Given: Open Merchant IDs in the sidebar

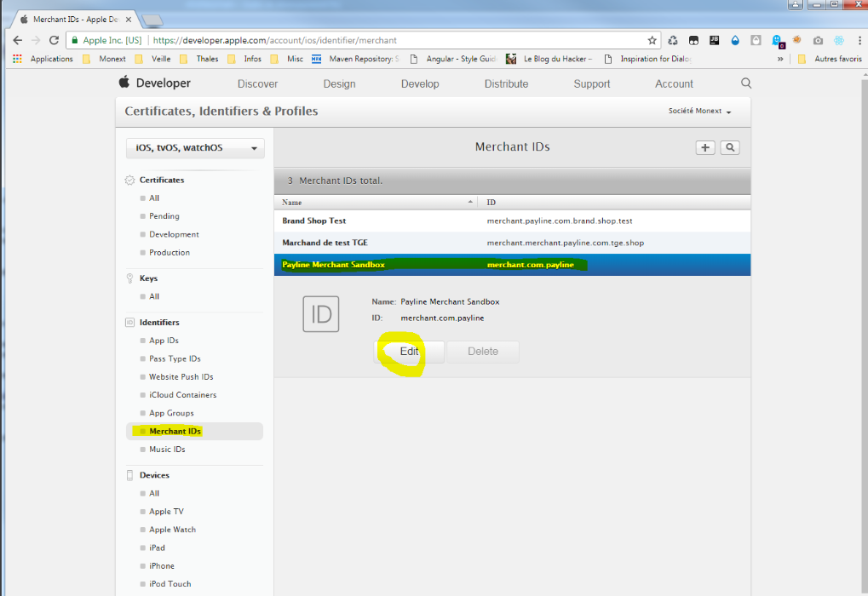Looking at the screenshot, I should [194, 432].
